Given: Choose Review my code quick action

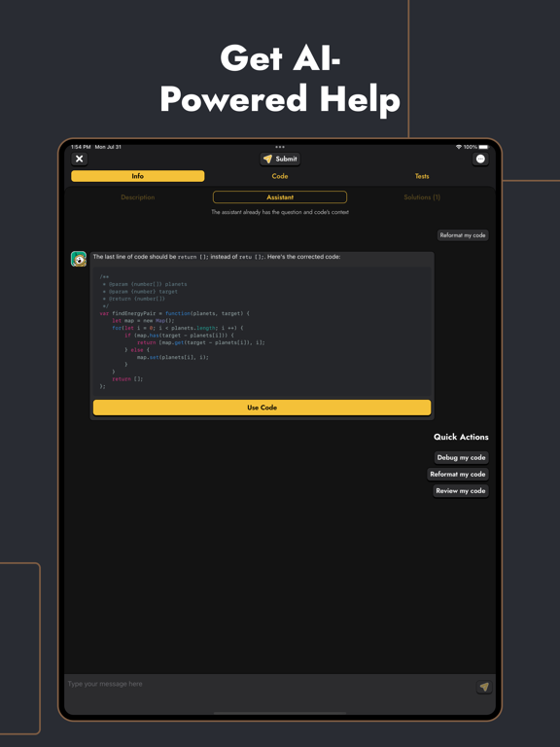Looking at the screenshot, I should click(461, 490).
